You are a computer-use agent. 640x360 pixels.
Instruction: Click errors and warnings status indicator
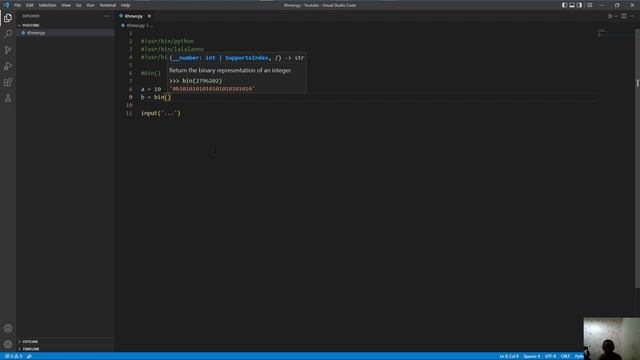tap(13, 356)
